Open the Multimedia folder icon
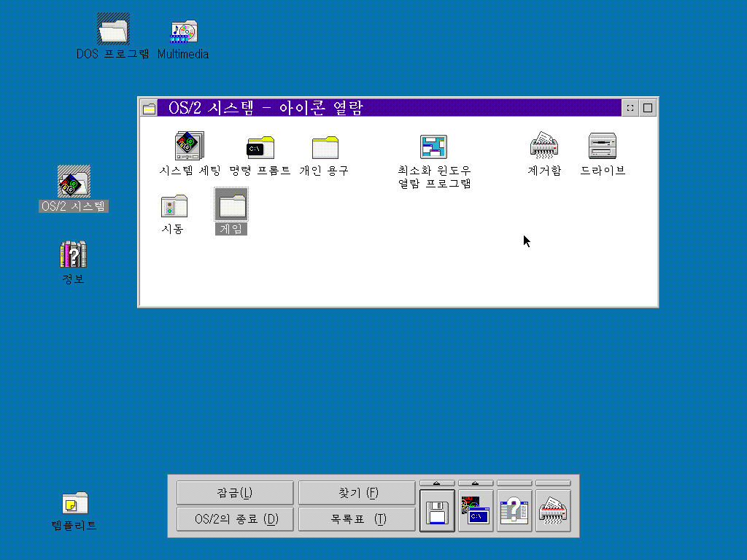747x560 pixels. pyautogui.click(x=184, y=31)
